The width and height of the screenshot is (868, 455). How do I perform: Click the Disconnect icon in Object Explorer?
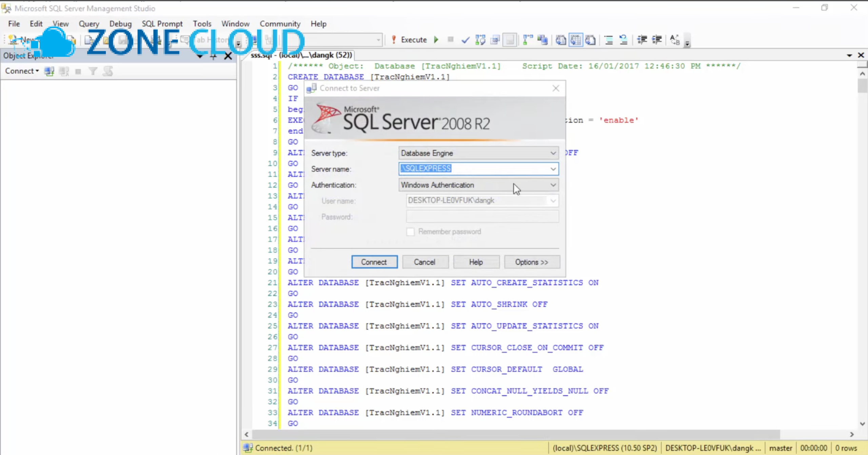pos(64,71)
